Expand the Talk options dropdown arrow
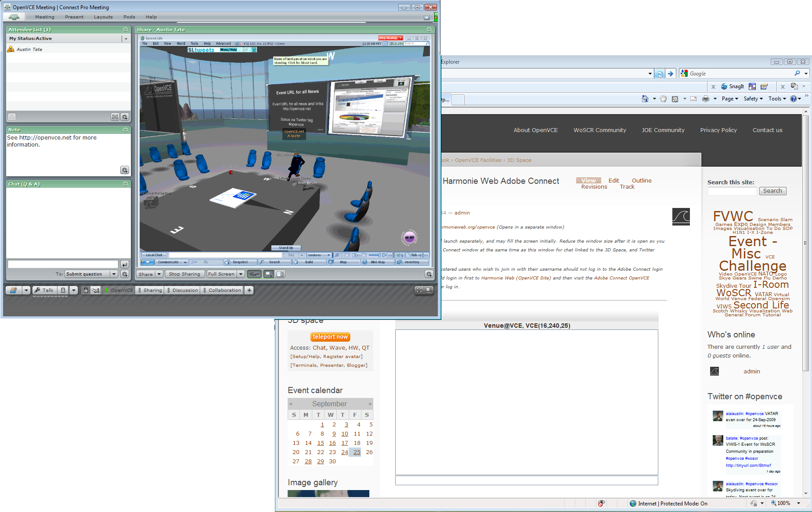 [x=74, y=290]
